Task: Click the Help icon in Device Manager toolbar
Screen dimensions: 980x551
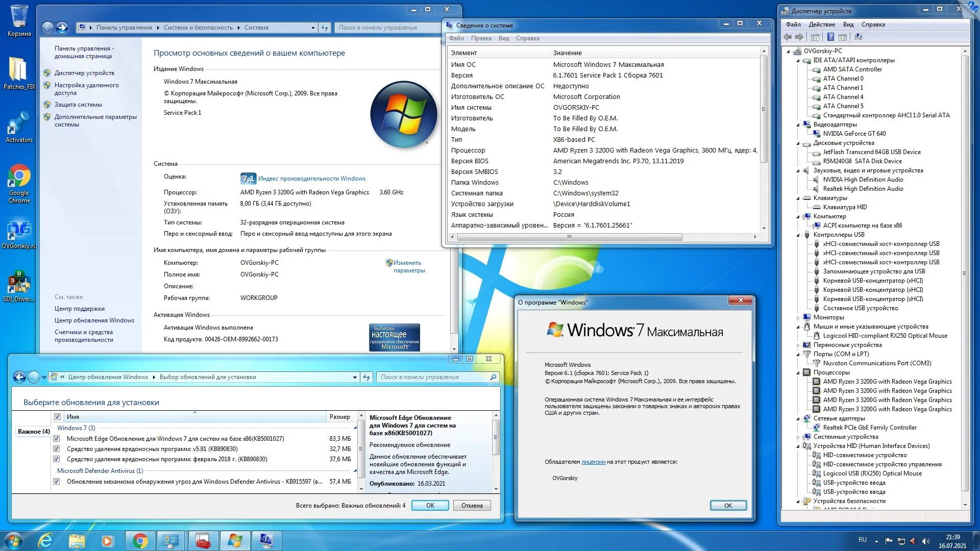Action: pos(830,37)
